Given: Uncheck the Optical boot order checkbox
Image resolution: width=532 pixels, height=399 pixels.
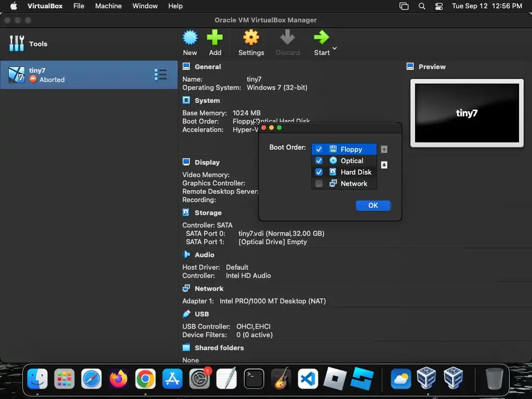Looking at the screenshot, I should pos(319,161).
